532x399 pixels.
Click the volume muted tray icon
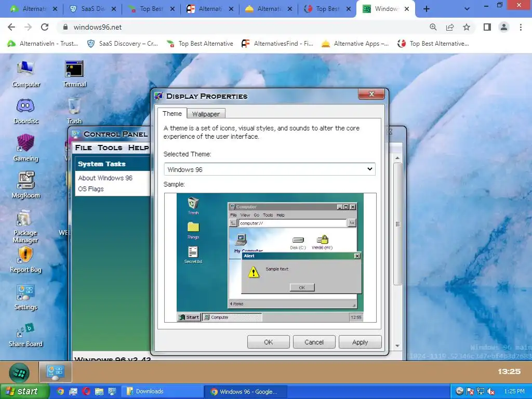coord(491,391)
